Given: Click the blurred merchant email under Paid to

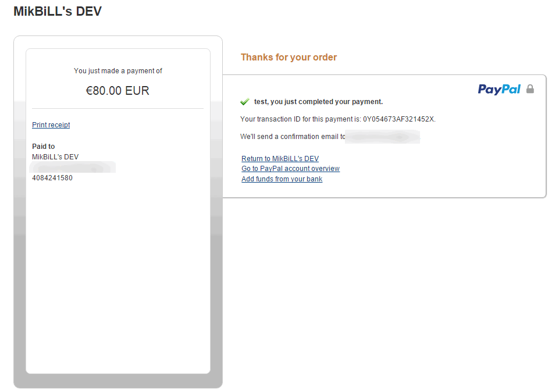Looking at the screenshot, I should point(73,168).
